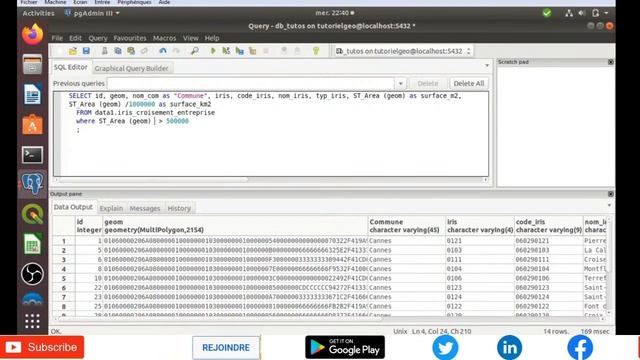Copy the selected text using the toolbar icon
The width and height of the screenshot is (640, 360).
click(x=118, y=51)
